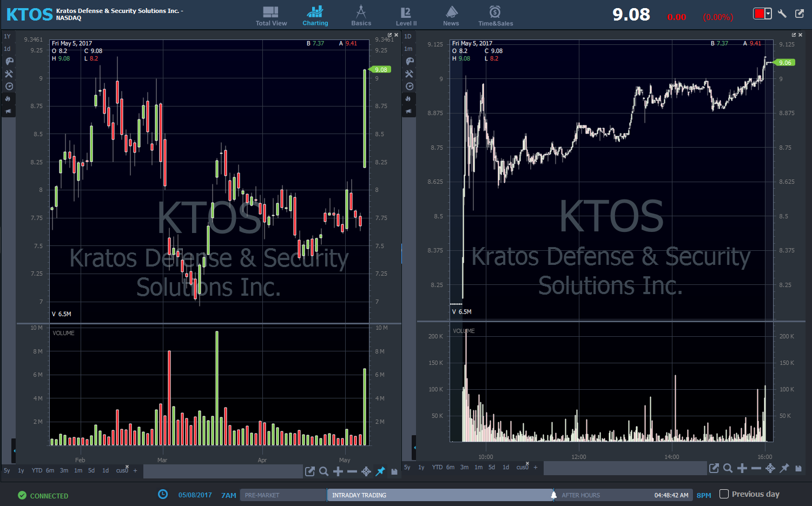Select 1y range under right chart
812x506 pixels.
pyautogui.click(x=421, y=467)
